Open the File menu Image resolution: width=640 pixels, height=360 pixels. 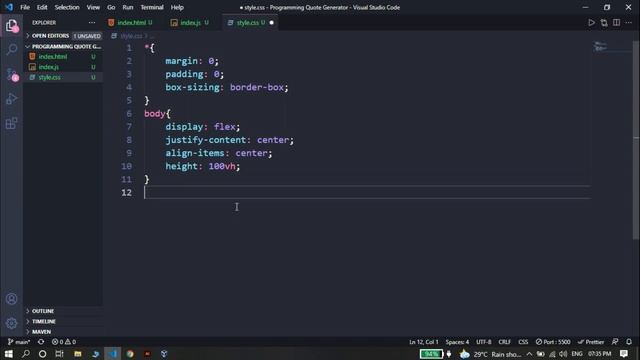click(25, 7)
